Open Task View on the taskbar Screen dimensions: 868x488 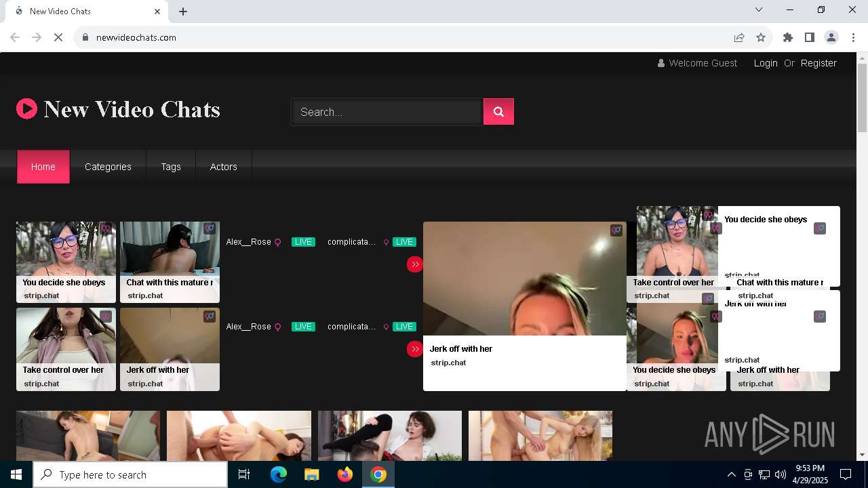click(x=244, y=474)
